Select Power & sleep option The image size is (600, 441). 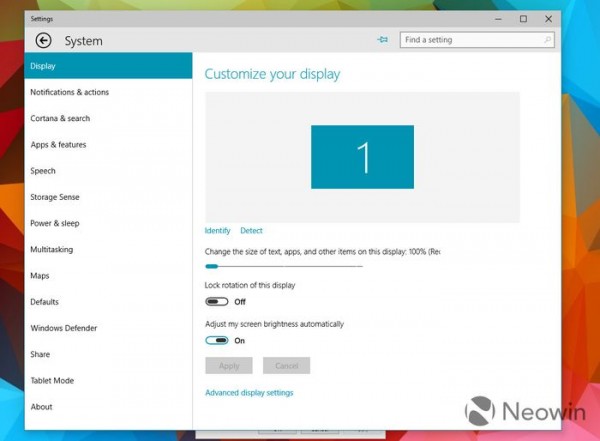[x=55, y=223]
